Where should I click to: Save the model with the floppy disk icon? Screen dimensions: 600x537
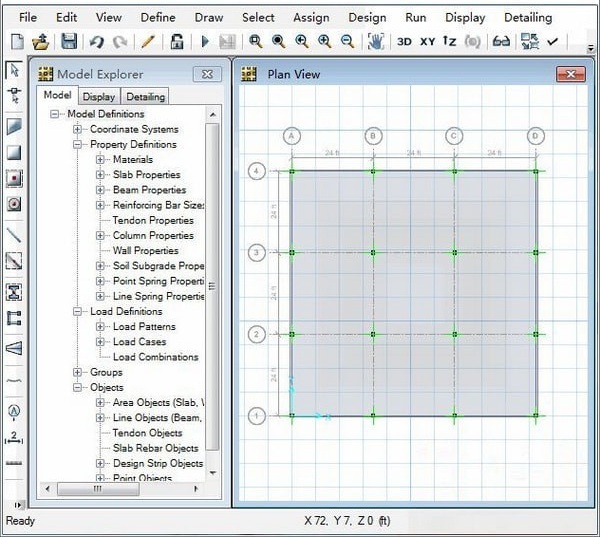69,41
